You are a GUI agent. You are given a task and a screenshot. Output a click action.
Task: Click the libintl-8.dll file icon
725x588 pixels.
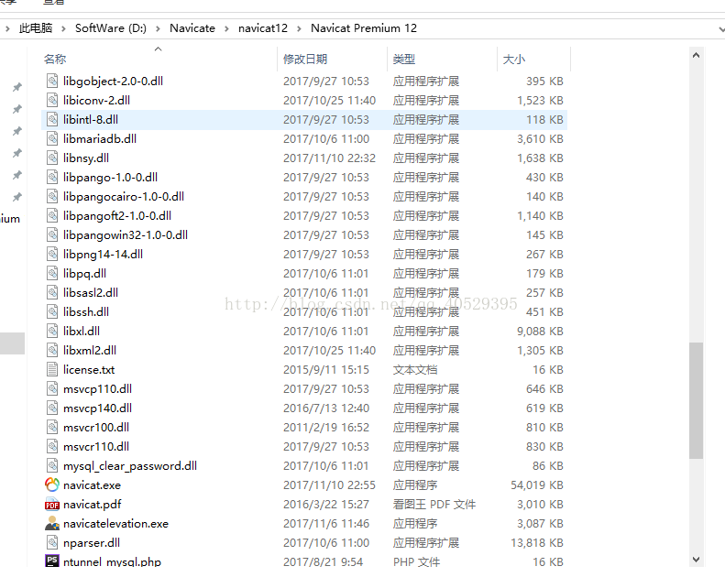(52, 120)
